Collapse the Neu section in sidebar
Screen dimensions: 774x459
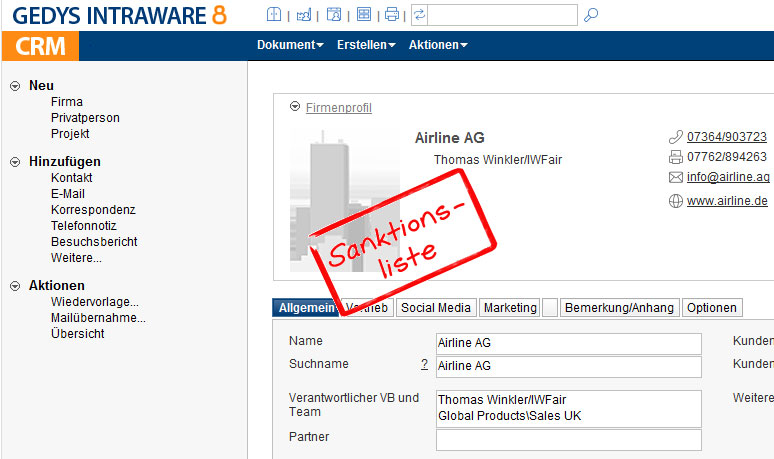tap(15, 86)
